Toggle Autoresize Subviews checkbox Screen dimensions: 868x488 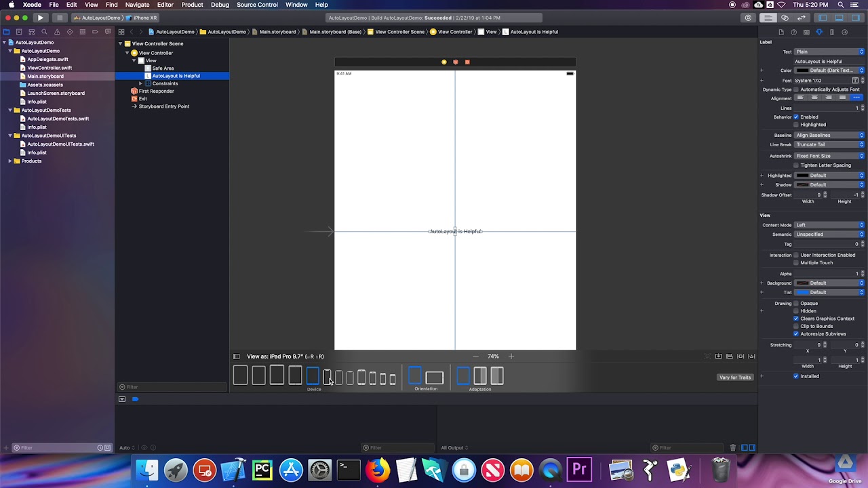(796, 333)
